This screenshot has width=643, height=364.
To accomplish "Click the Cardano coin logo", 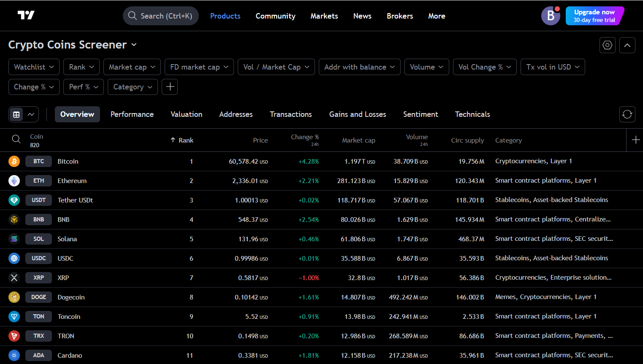I will coord(14,355).
